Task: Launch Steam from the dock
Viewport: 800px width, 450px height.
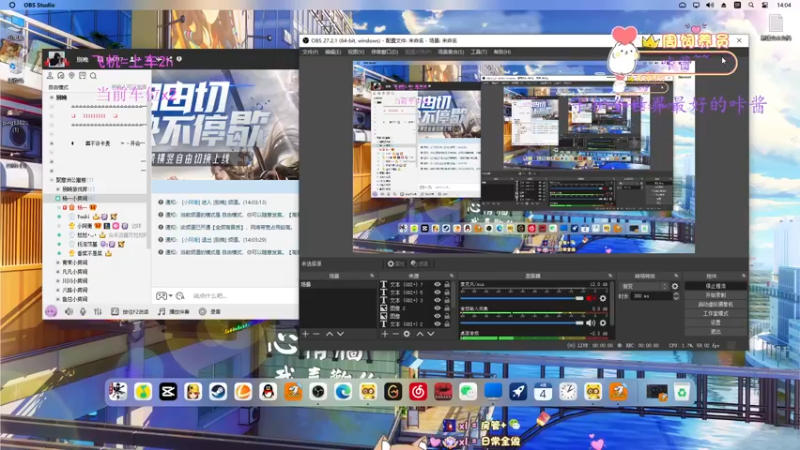Action: (x=218, y=391)
